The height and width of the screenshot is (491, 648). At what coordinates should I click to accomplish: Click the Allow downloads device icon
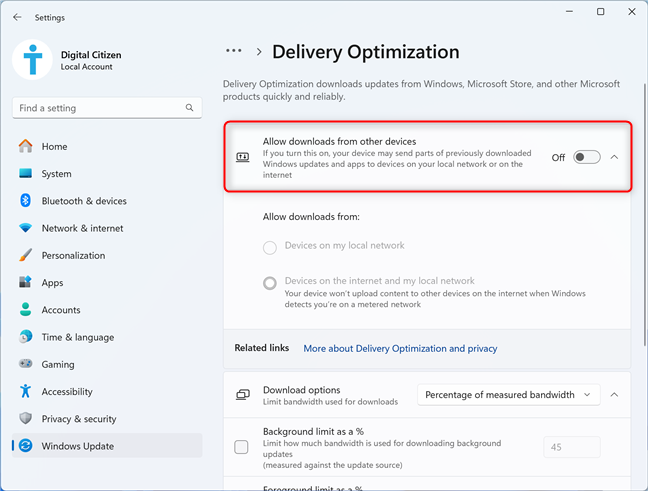[243, 157]
